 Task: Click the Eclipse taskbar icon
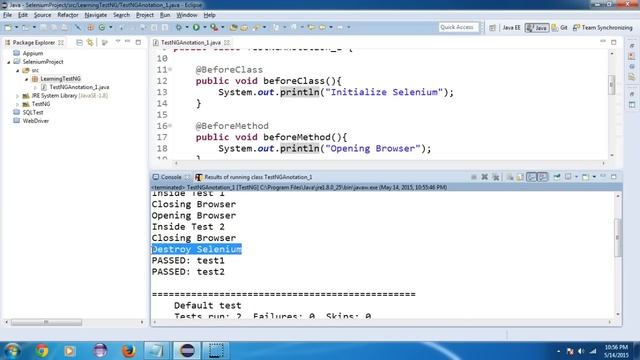[187, 351]
